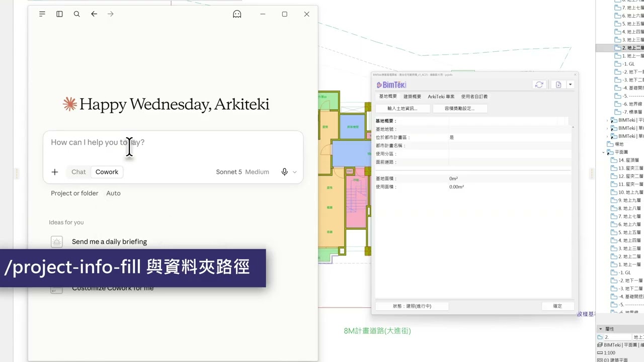Open the dropdown arrow beside BimTeki file icon
Viewport: 644px width, 362px height.
570,85
